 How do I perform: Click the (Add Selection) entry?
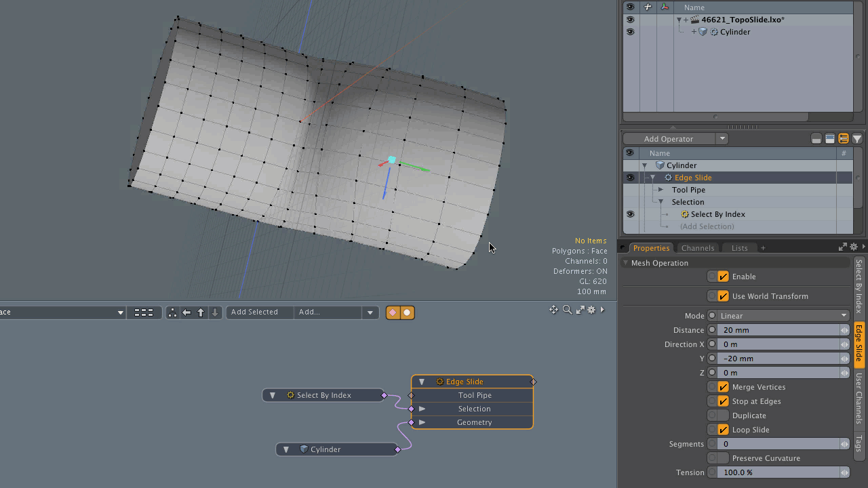click(707, 226)
